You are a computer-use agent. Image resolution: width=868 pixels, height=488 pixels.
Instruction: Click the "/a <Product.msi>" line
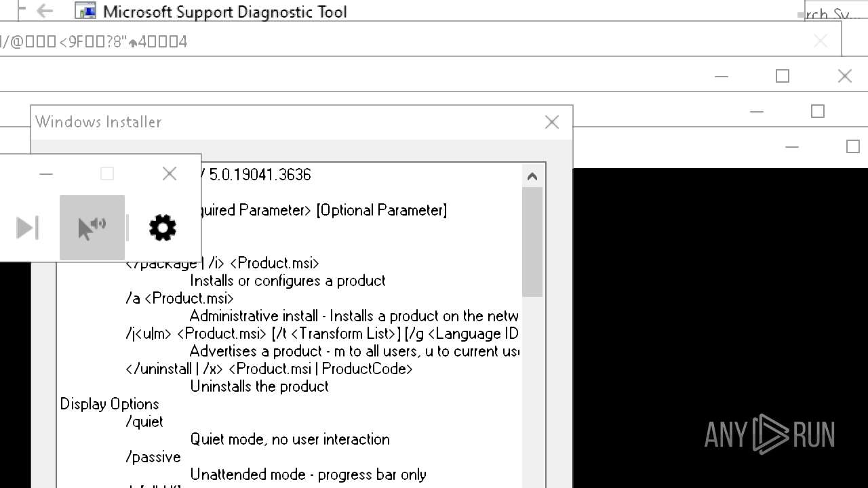click(x=180, y=298)
